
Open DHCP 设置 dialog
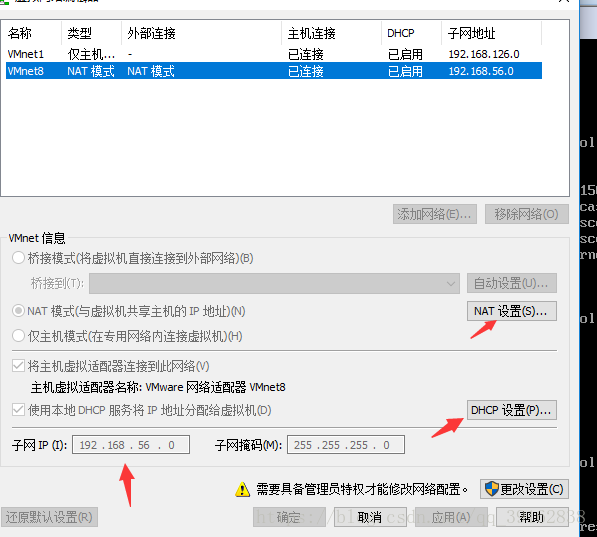click(x=512, y=410)
